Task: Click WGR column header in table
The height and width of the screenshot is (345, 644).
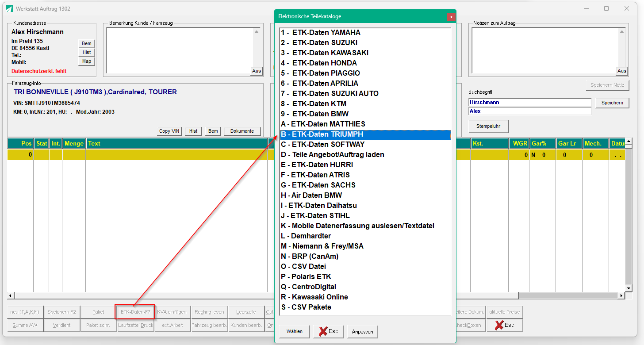Action: click(x=519, y=144)
